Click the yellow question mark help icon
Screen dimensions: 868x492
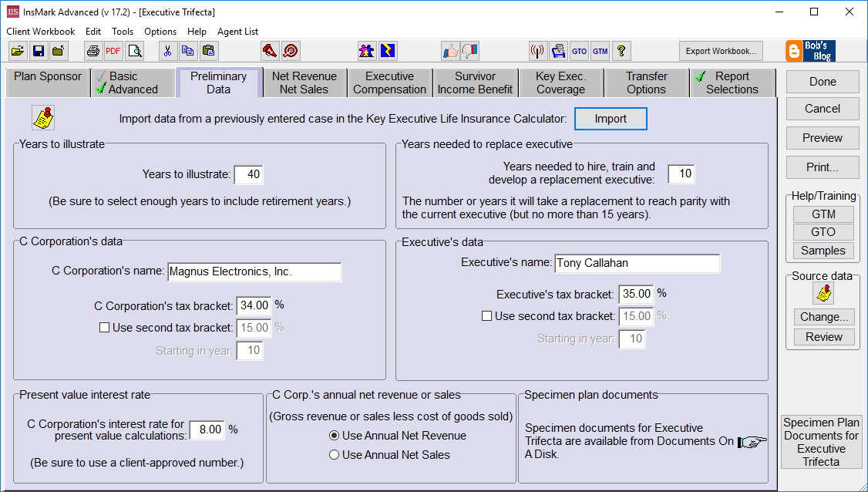click(621, 50)
